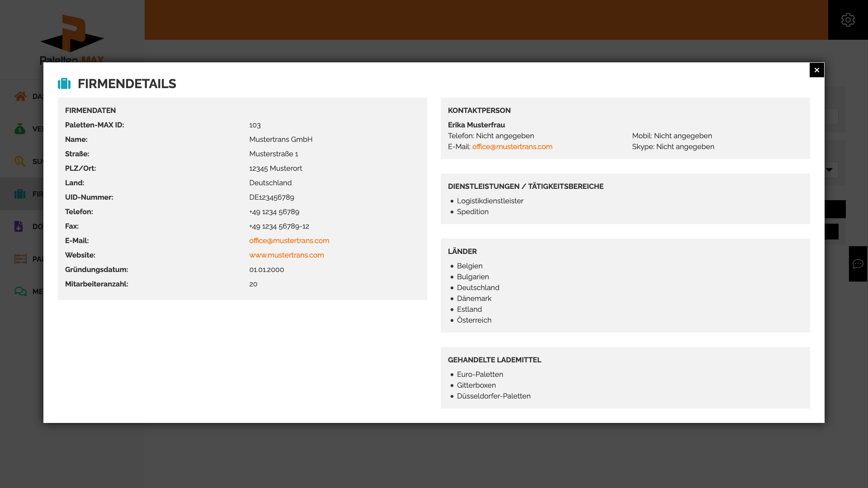Click Bulgarien in country list
This screenshot has height=488, width=868.
click(473, 277)
